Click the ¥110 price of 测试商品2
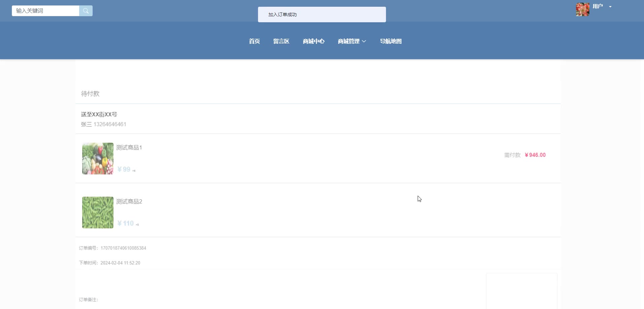Viewport: 644px width, 309px height. pos(125,223)
